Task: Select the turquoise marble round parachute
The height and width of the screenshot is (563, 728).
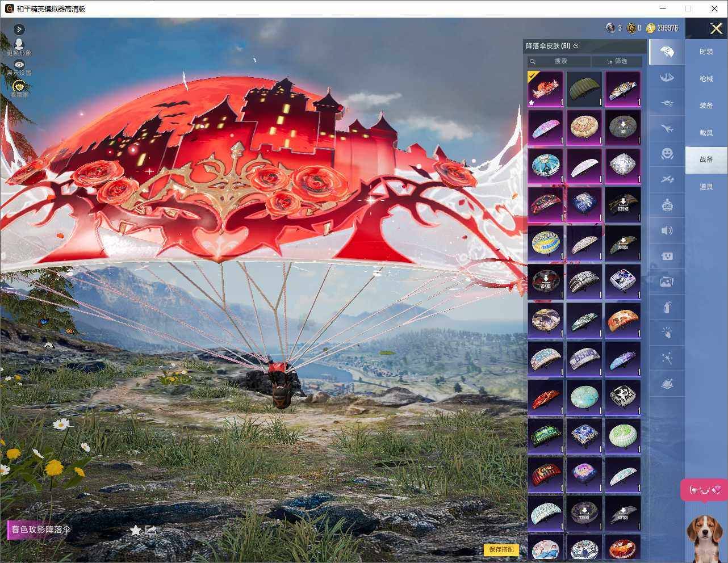Action: pyautogui.click(x=584, y=398)
